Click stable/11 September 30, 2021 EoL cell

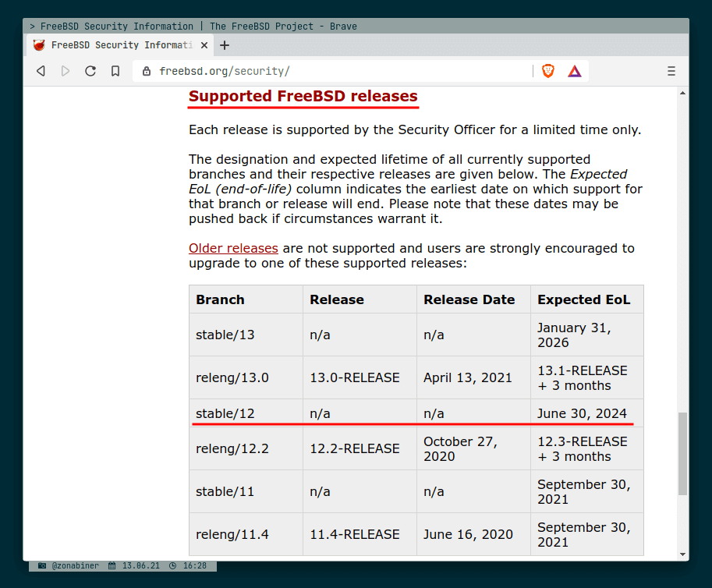pos(587,491)
